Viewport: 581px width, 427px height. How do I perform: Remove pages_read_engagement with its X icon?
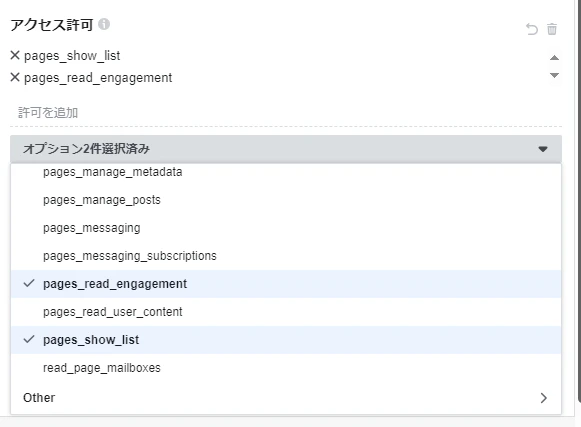tap(15, 77)
